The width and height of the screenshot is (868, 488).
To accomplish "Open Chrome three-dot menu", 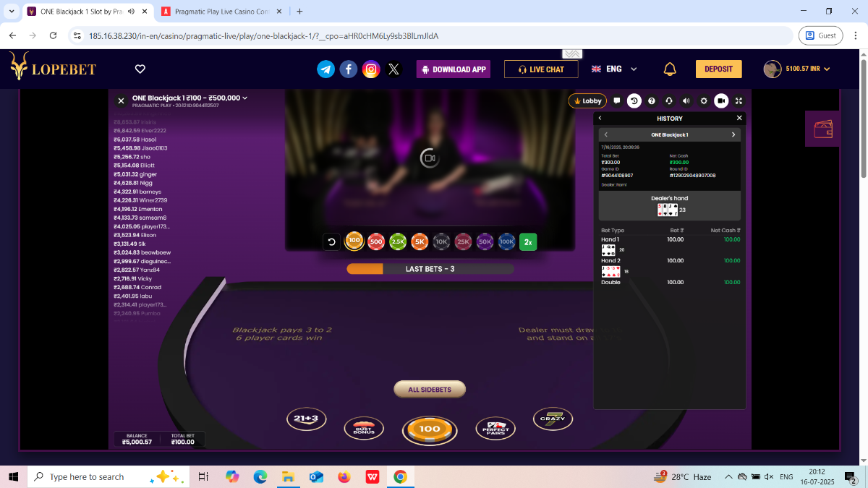I will (855, 35).
